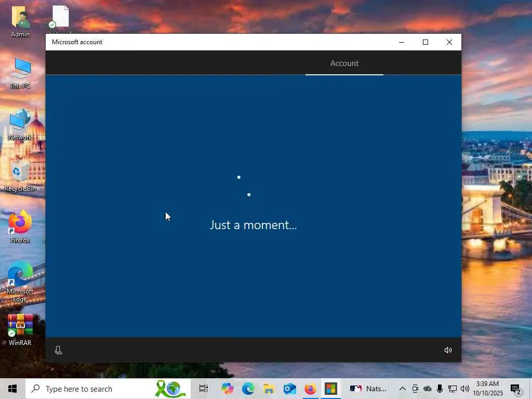Select the Account tab
The height and width of the screenshot is (399, 532).
pos(344,63)
